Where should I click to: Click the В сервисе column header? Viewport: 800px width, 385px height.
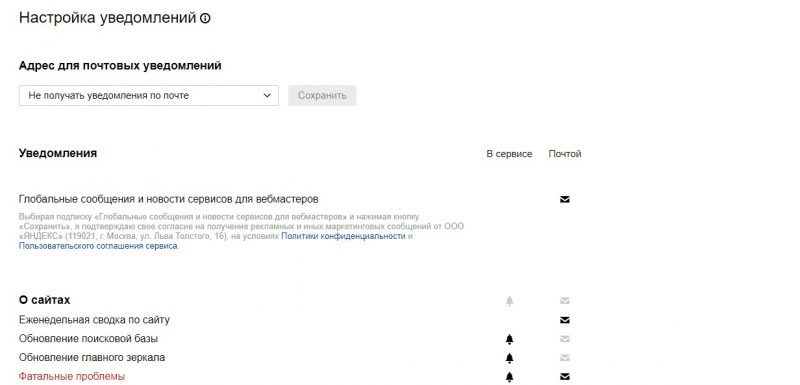click(509, 154)
